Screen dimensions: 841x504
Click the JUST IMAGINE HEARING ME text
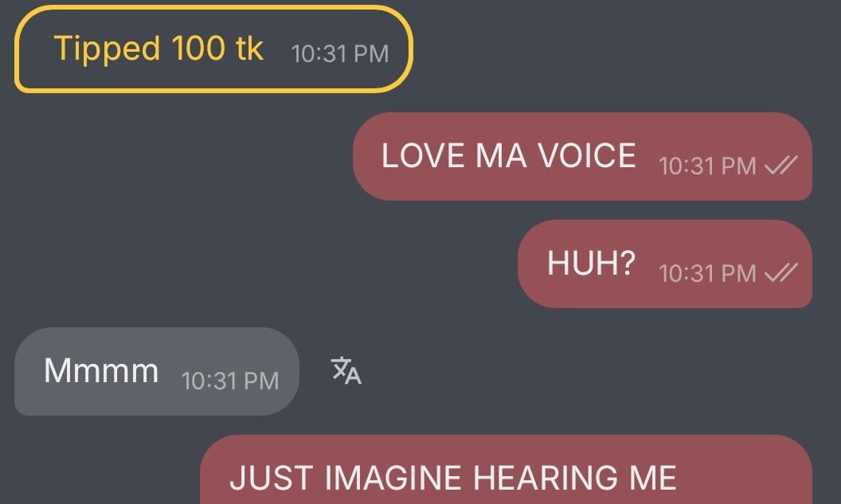point(452,478)
